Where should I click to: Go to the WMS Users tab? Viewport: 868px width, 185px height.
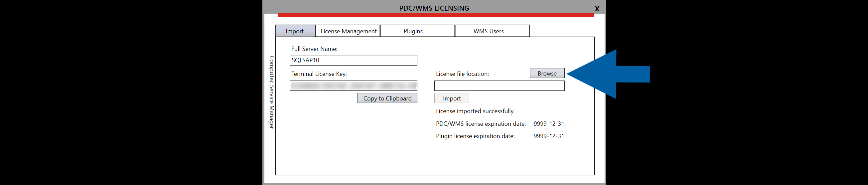click(x=492, y=31)
